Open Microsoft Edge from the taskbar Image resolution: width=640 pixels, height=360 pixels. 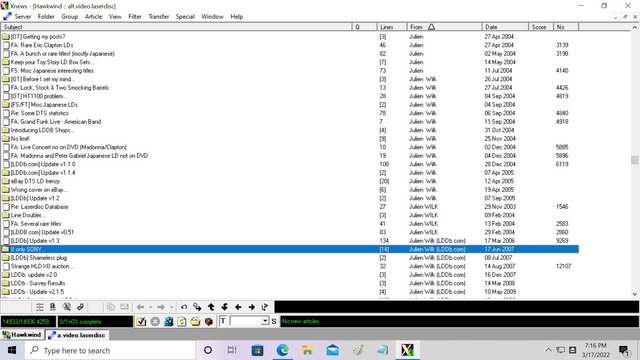(x=282, y=350)
